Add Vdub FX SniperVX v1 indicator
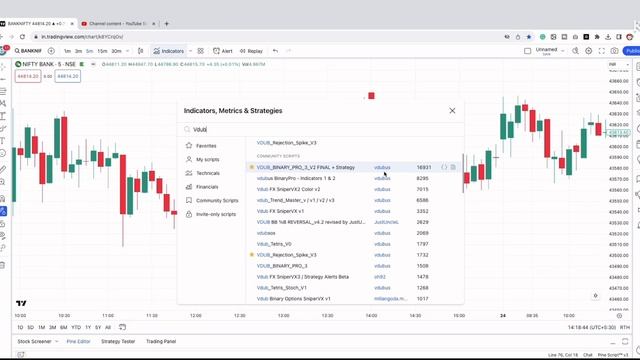This screenshot has width=640, height=360. pyautogui.click(x=280, y=211)
